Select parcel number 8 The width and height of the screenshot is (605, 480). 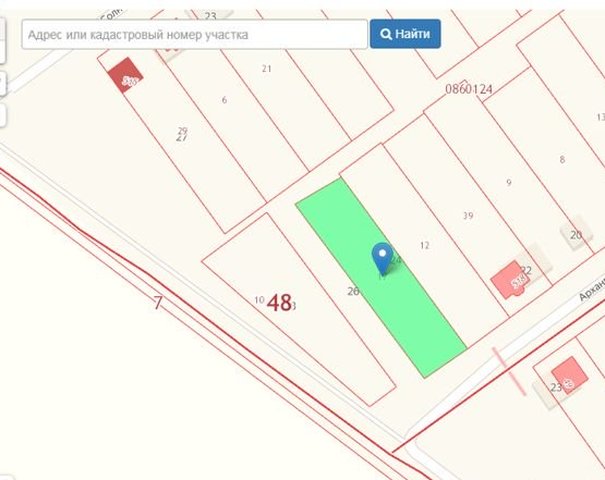point(562,159)
